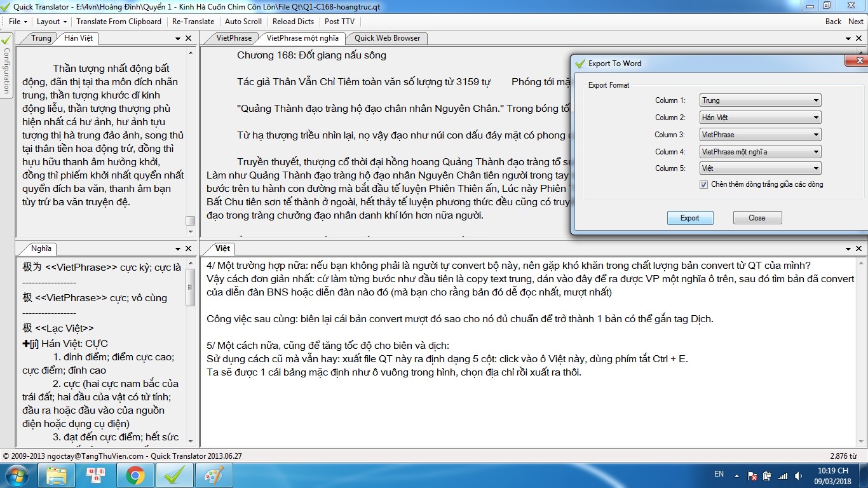Click the Export button
868x488 pixels.
pos(689,218)
